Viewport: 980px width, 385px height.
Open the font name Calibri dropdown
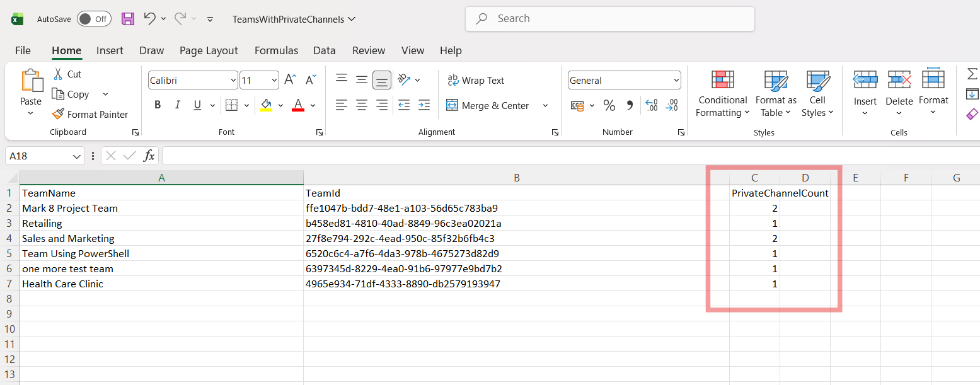pos(231,81)
